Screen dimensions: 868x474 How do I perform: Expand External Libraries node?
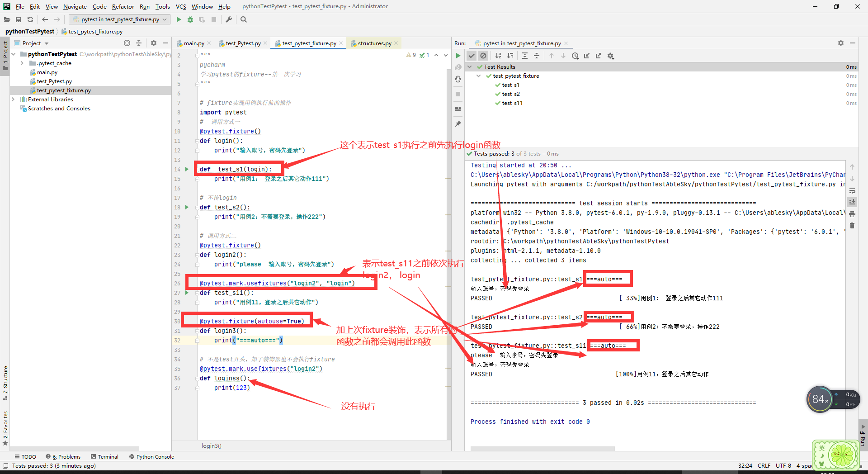[13, 99]
